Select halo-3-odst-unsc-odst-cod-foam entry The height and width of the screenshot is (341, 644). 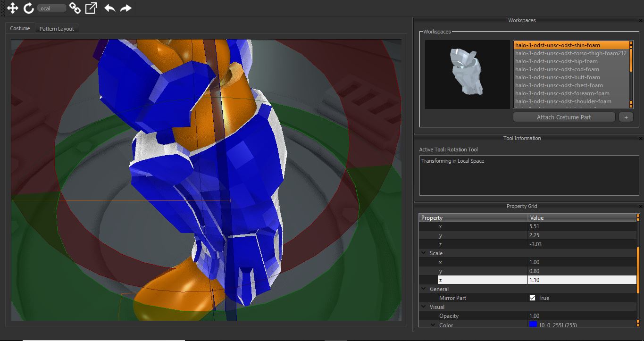(571, 69)
